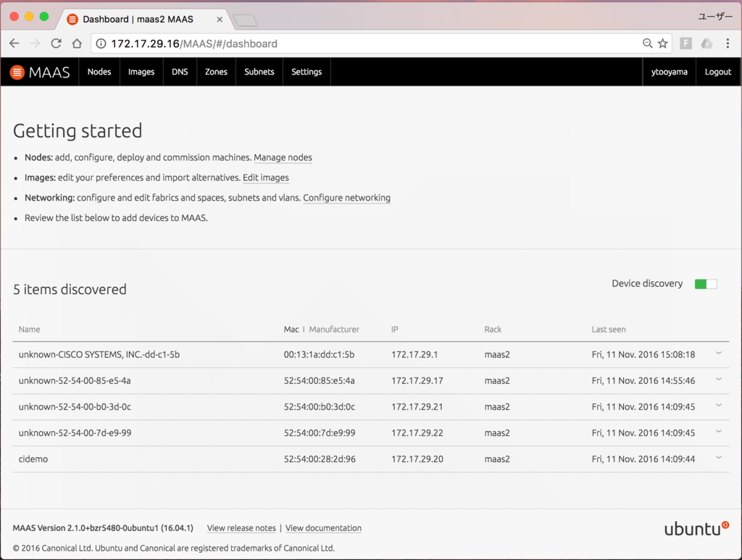Open the browser home page icon
Viewport: 742px width, 560px height.
click(77, 43)
